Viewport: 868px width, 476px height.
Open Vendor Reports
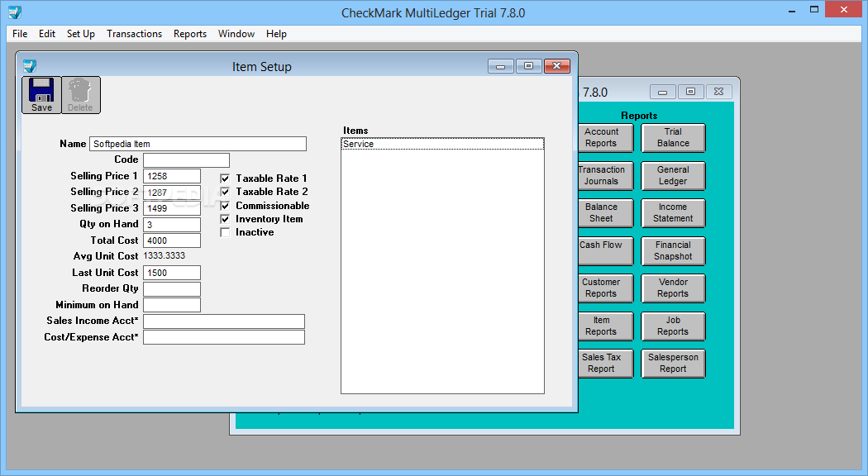[x=673, y=288]
